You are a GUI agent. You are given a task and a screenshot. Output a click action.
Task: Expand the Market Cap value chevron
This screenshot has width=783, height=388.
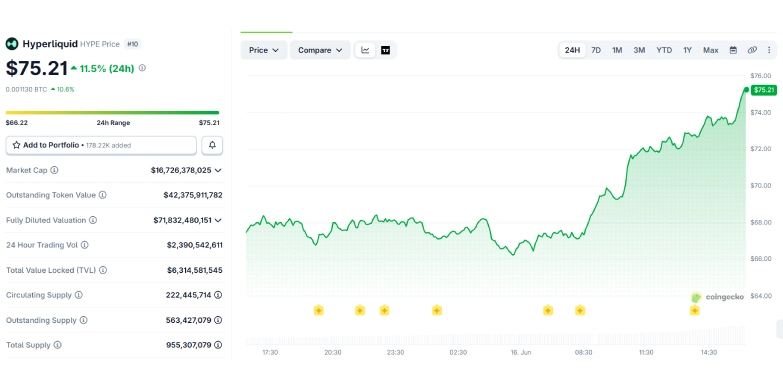pyautogui.click(x=218, y=170)
